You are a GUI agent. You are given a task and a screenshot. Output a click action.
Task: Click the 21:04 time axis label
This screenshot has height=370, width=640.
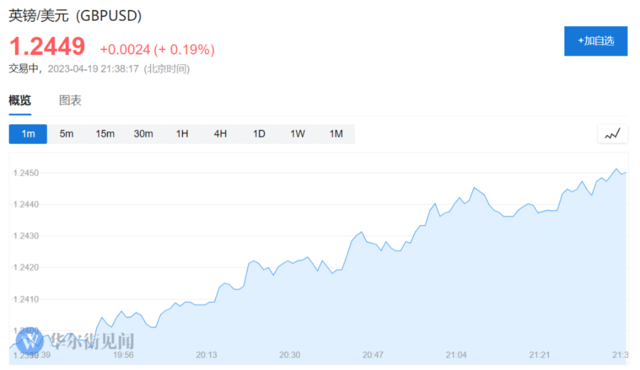456,355
